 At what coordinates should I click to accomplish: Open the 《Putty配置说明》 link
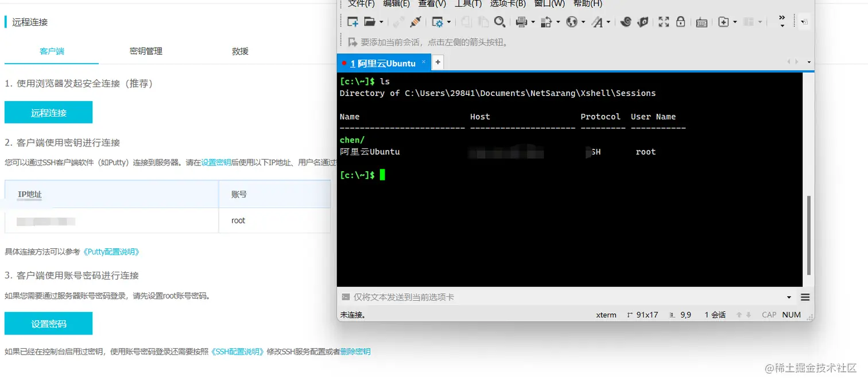point(111,252)
